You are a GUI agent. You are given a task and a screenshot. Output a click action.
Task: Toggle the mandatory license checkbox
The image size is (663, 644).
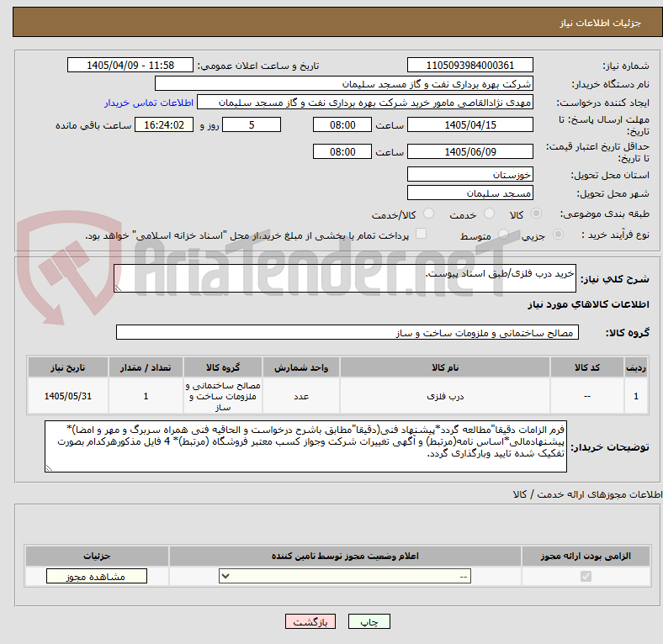(x=586, y=576)
